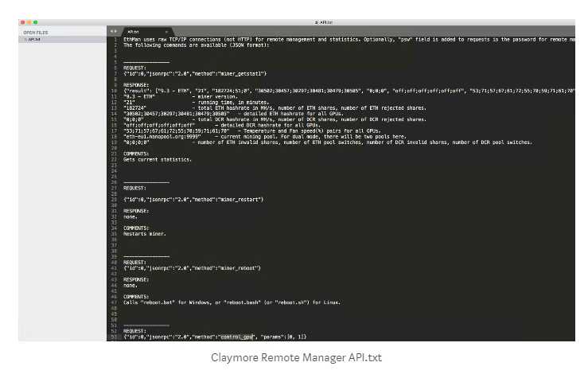Click the 'Temperature and Fan speed(%) pairs' line
588x374 pixels.
click(252, 131)
